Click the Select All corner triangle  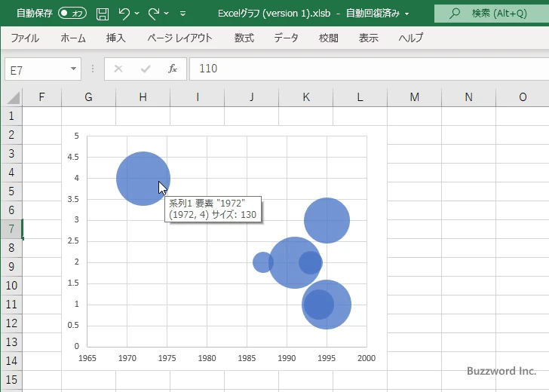(x=14, y=98)
